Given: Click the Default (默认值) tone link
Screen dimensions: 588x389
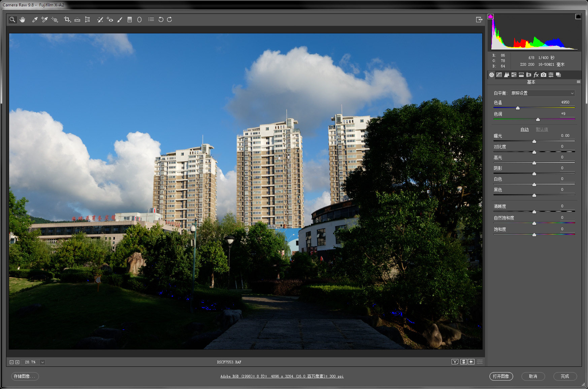Looking at the screenshot, I should point(542,129).
